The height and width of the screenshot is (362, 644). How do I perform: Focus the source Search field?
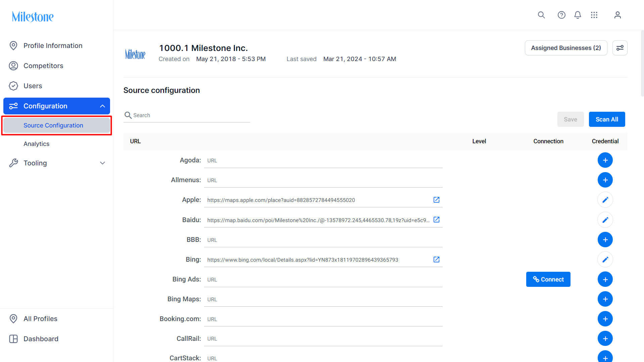187,115
